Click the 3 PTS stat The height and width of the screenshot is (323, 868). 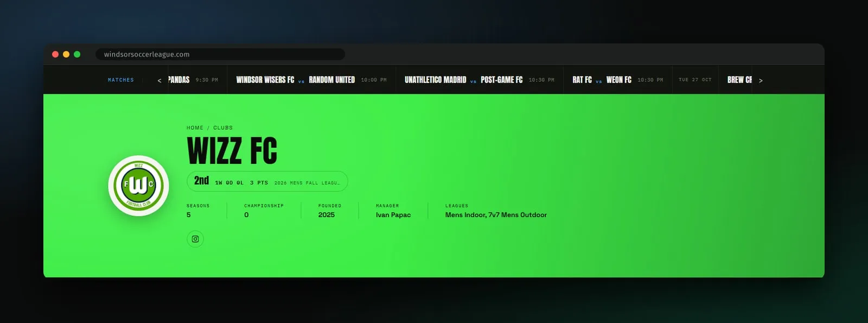[x=259, y=183]
